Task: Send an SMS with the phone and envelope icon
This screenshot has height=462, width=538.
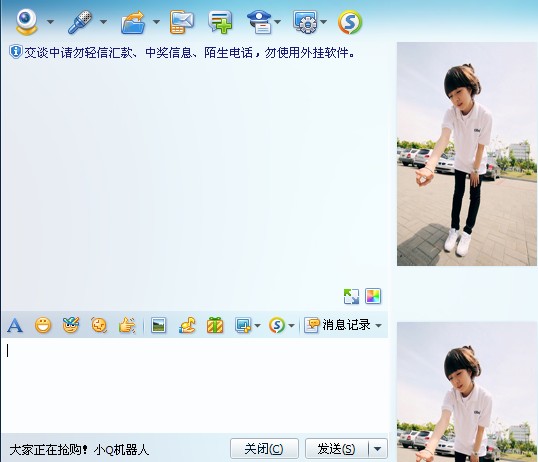Action: [x=182, y=22]
